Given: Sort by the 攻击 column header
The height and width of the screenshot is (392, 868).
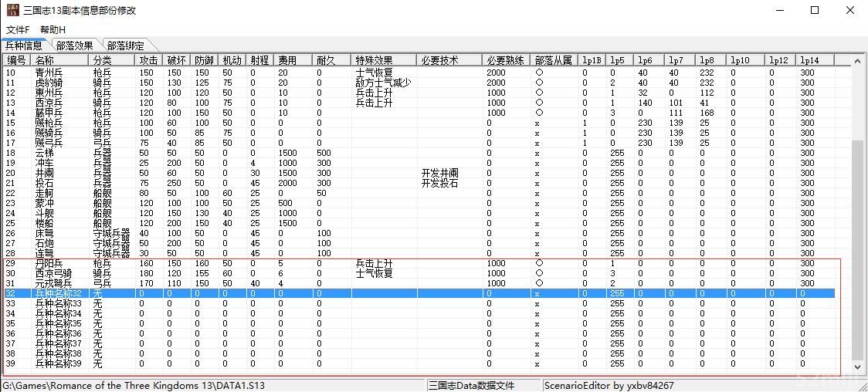Looking at the screenshot, I should (148, 60).
